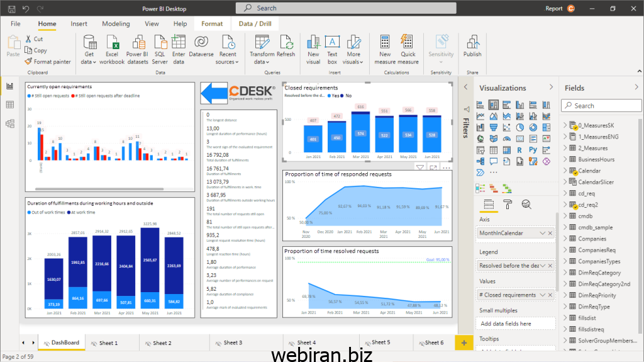Viewport: 644px width, 362px height.
Task: Open the Model view in left sidebar
Action: click(9, 123)
